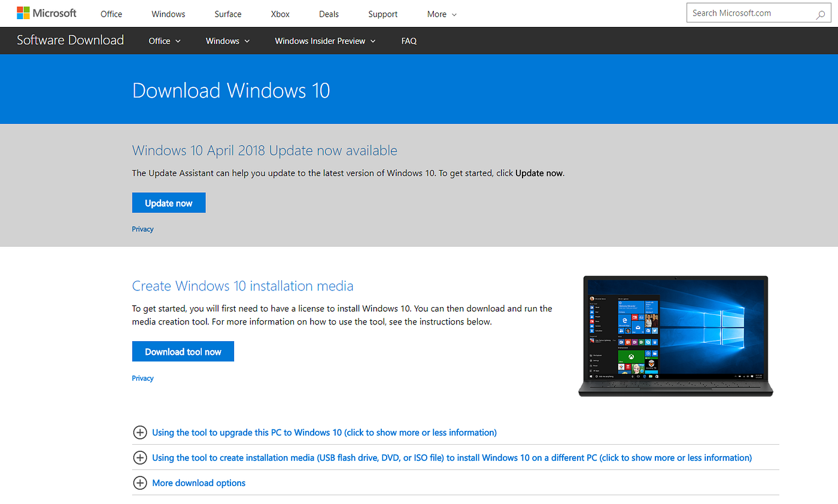Image resolution: width=838 pixels, height=504 pixels.
Task: Select Deals from the top navigation
Action: [329, 14]
